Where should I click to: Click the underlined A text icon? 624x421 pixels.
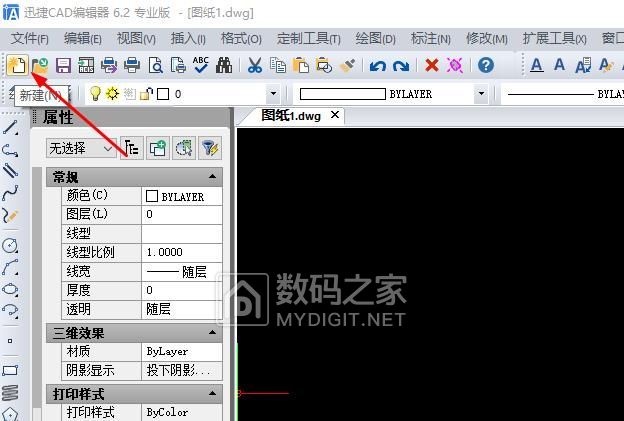[537, 65]
